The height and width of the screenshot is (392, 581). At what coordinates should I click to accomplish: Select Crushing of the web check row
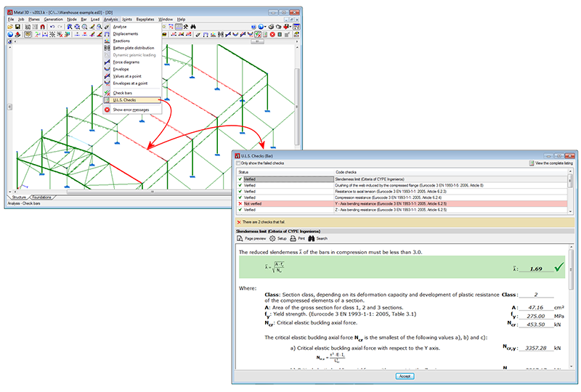pos(402,185)
